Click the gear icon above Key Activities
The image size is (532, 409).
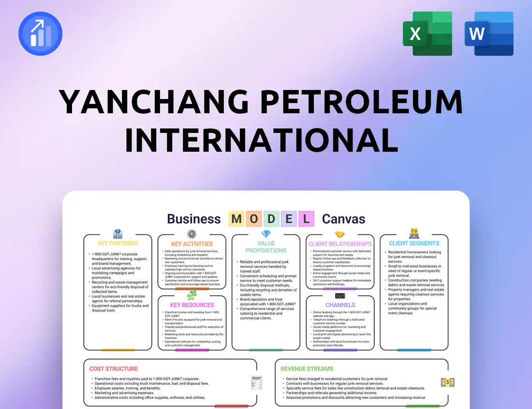click(x=192, y=234)
